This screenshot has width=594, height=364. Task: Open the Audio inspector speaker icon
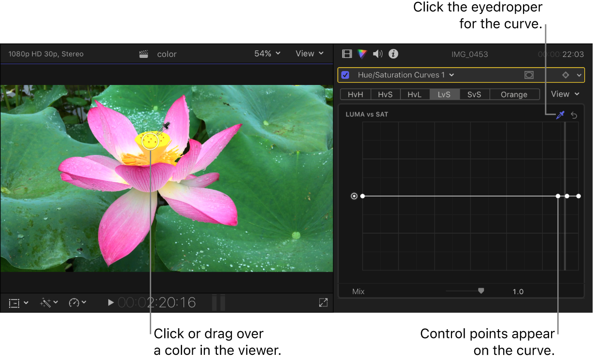click(377, 54)
